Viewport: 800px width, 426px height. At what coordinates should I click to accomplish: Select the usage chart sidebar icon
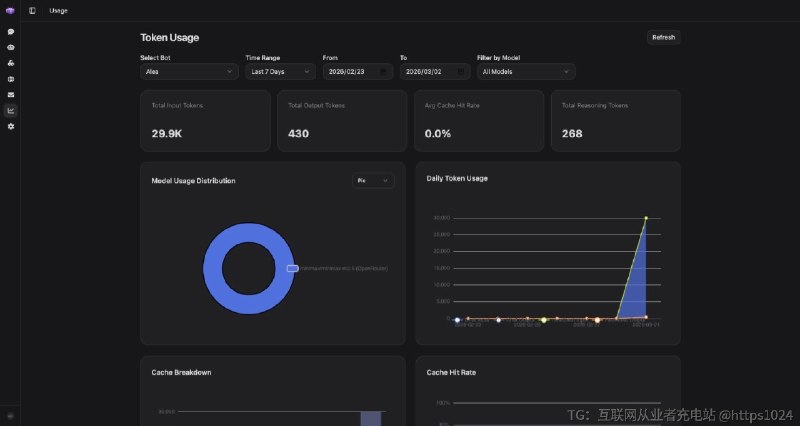coord(11,111)
